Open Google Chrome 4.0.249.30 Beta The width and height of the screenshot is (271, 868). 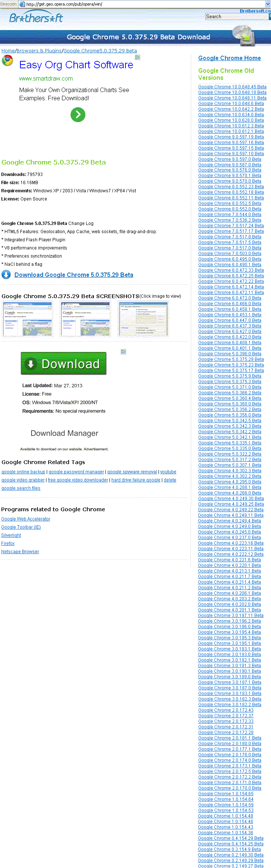(231, 499)
